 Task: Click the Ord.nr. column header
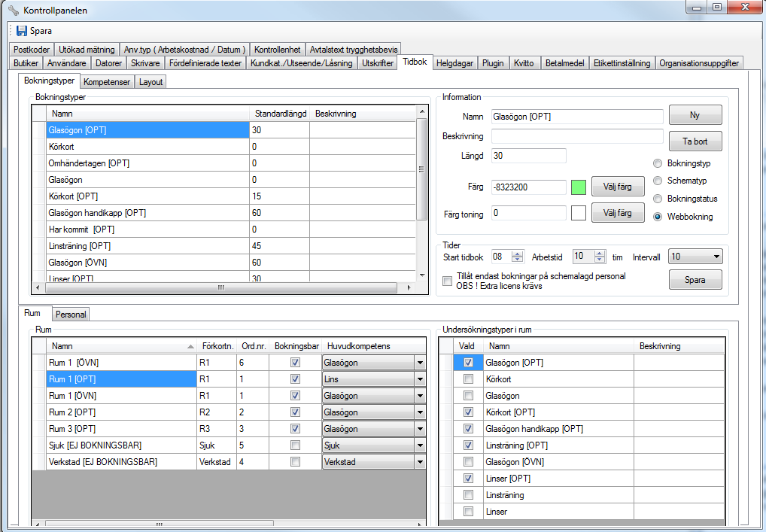[253, 346]
